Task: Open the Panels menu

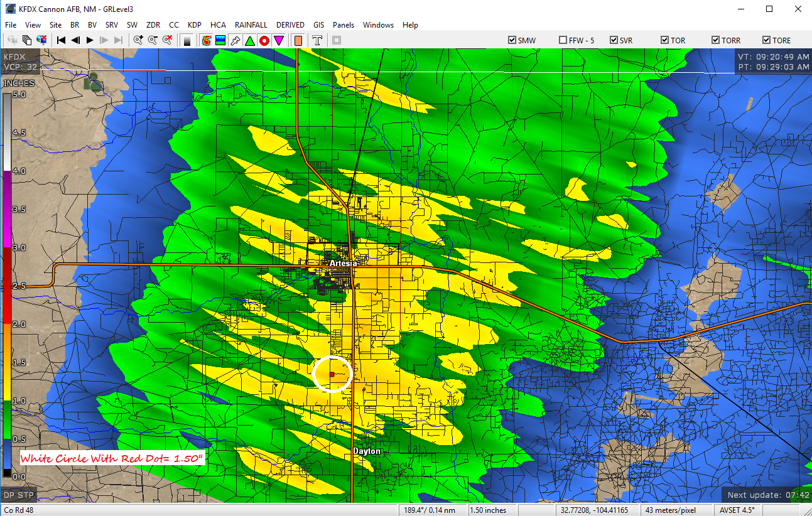Action: [x=344, y=25]
